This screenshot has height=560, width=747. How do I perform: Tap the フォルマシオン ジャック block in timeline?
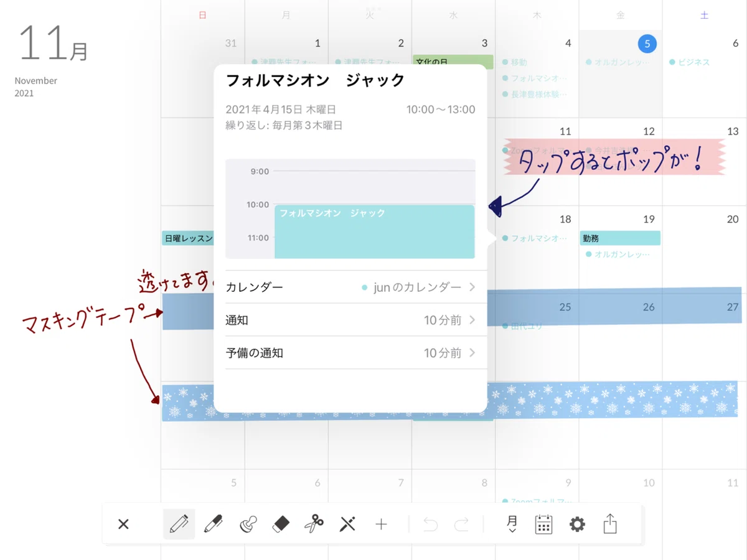click(x=374, y=231)
